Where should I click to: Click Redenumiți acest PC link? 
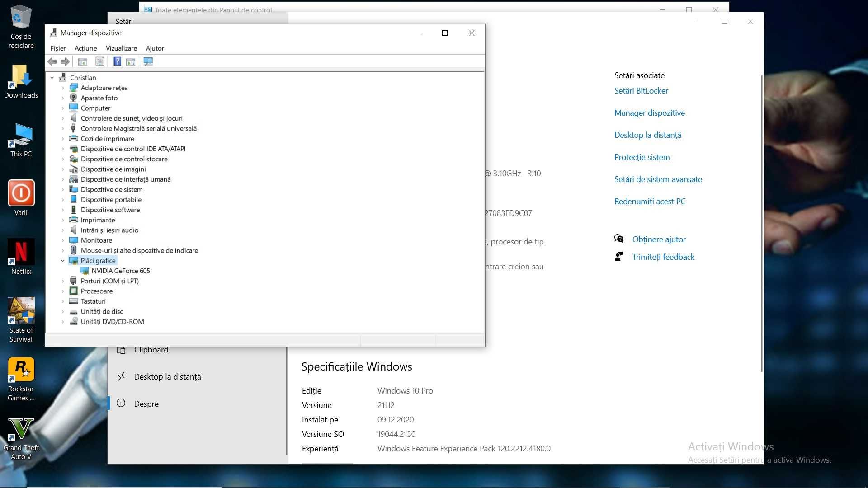coord(650,202)
